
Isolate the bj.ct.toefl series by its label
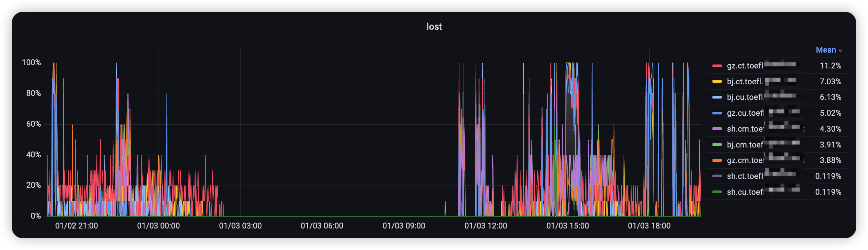(x=745, y=82)
